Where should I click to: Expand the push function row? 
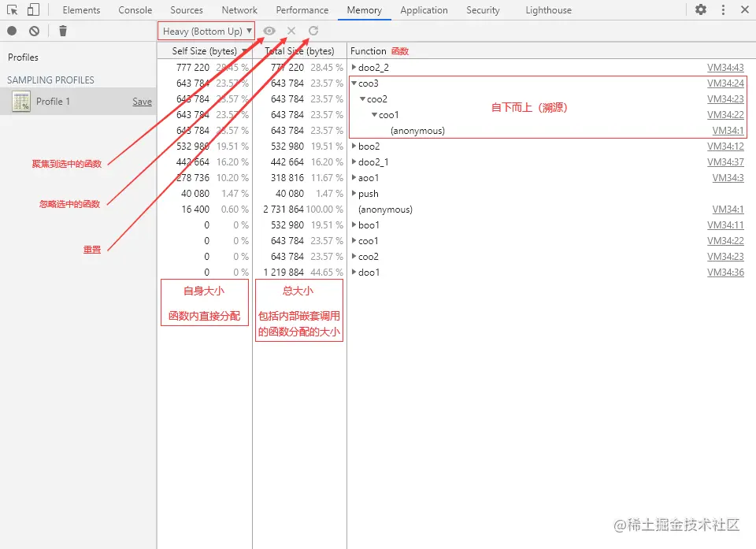[354, 194]
